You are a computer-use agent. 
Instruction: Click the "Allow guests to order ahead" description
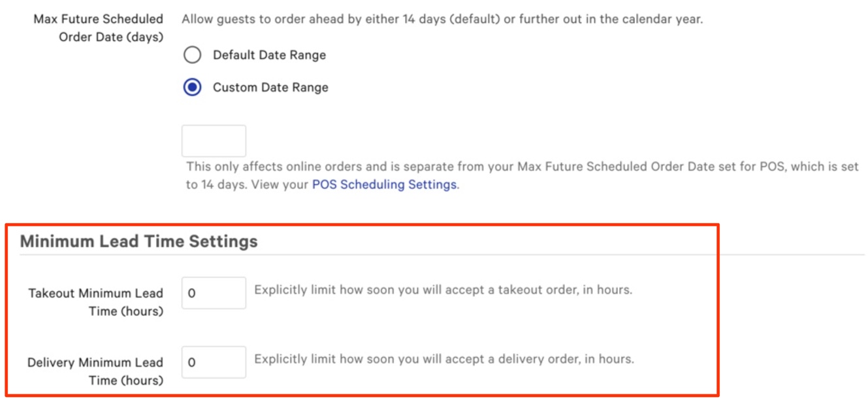point(442,19)
